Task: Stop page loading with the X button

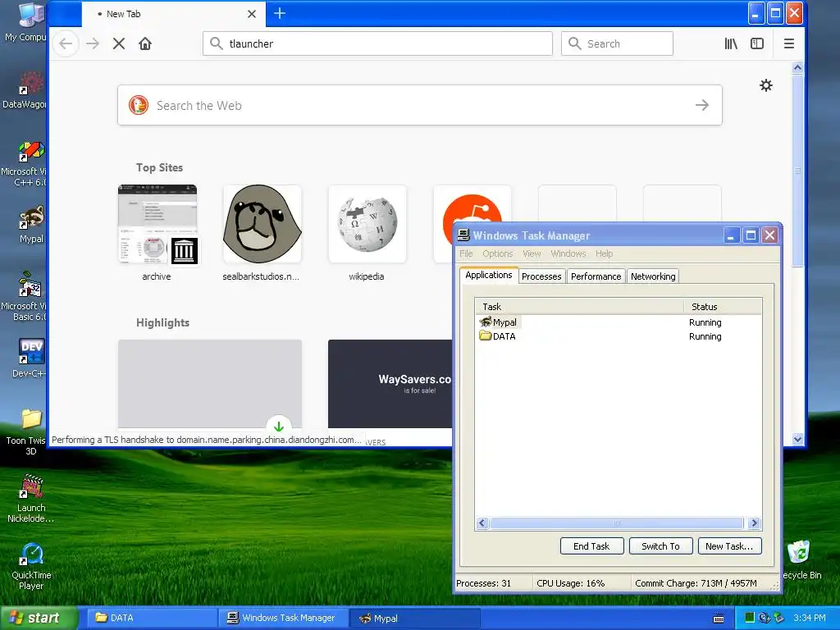Action: tap(119, 43)
